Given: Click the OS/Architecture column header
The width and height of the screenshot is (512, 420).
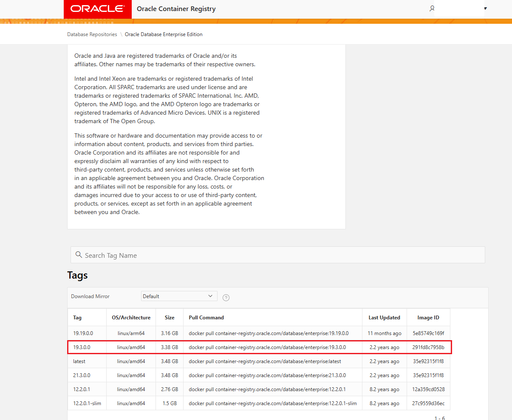Looking at the screenshot, I should (131, 318).
